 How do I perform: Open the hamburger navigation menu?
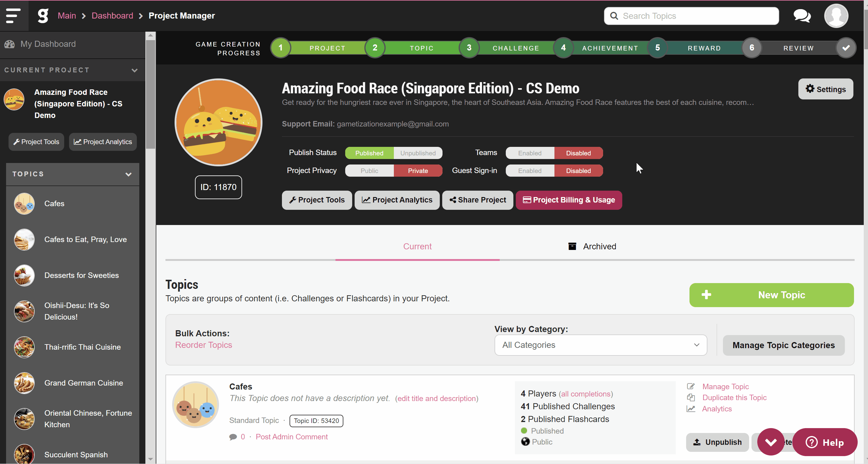13,16
